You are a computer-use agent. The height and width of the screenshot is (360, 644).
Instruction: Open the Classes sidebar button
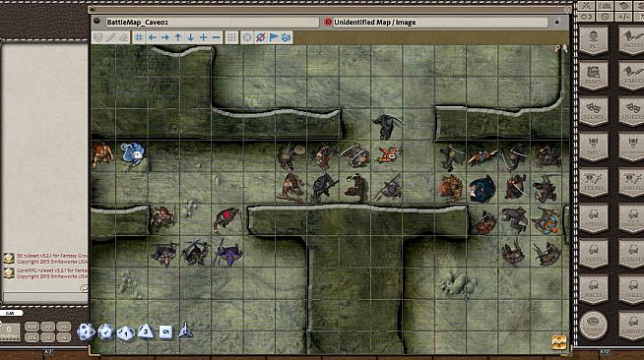[x=631, y=254]
